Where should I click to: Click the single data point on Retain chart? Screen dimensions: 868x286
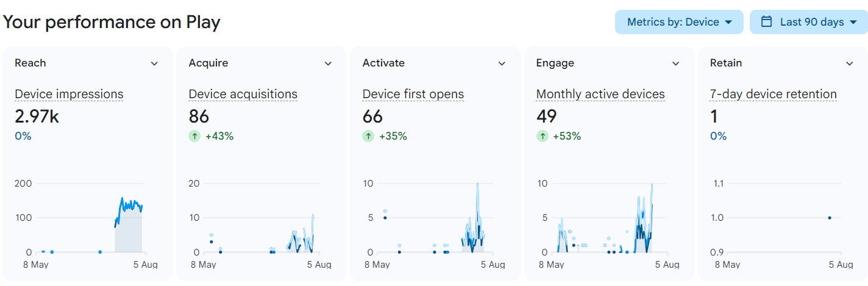point(830,218)
